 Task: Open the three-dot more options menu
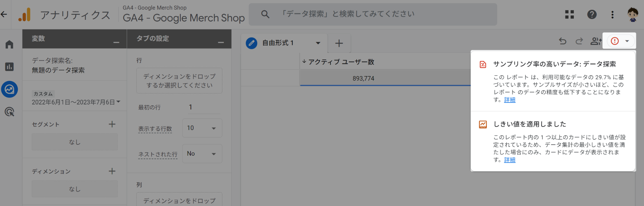pos(612,14)
